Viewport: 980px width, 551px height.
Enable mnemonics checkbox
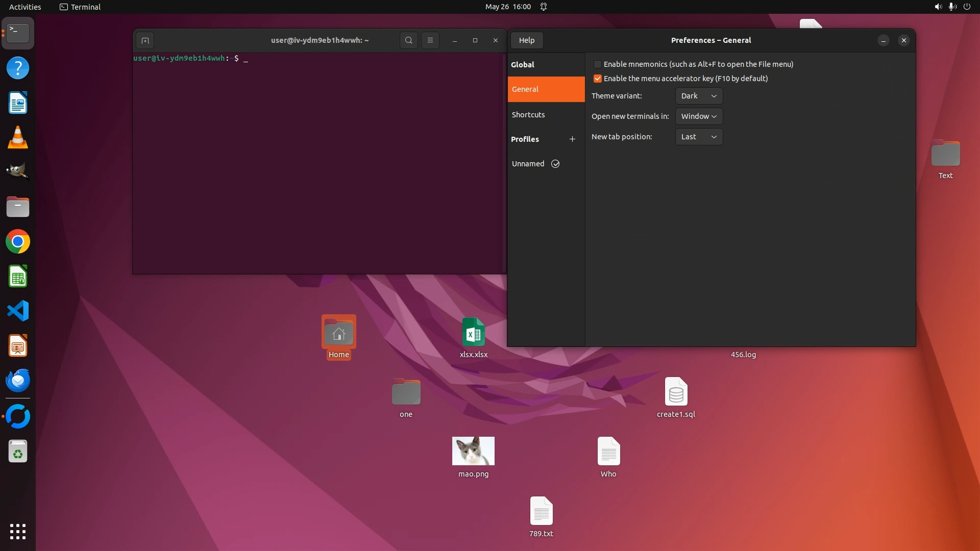click(597, 64)
